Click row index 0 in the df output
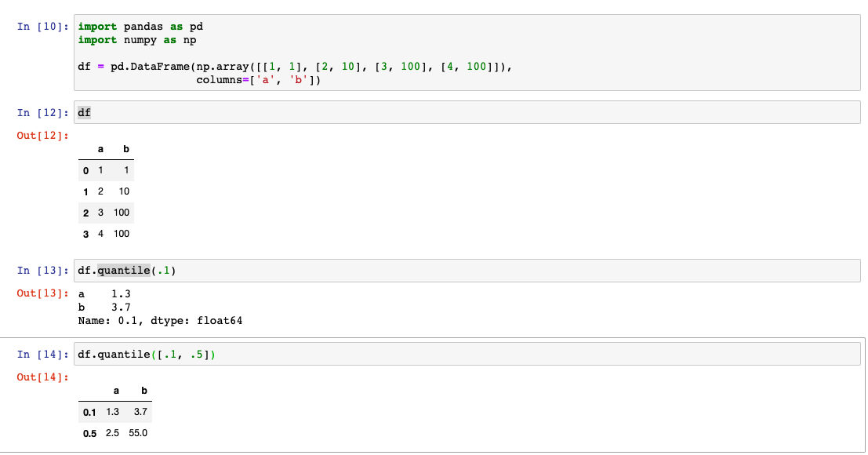868x455 pixels. point(85,169)
